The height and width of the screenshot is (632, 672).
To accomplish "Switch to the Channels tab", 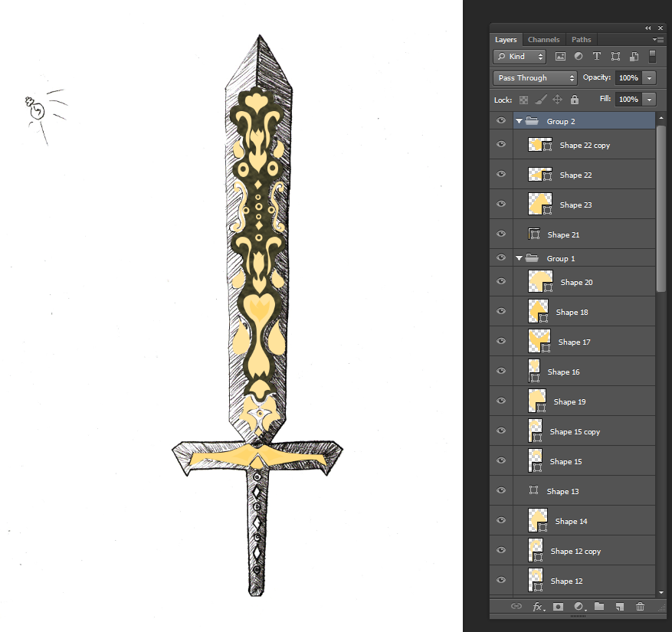I will coord(543,39).
